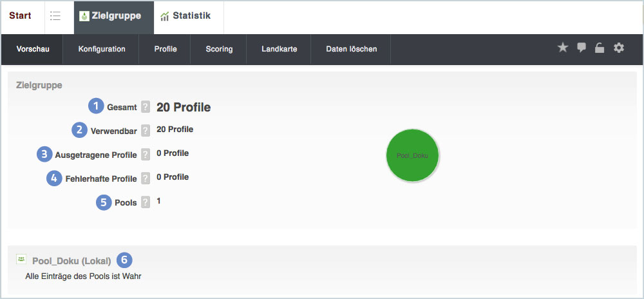Click help icon next to Gesamt
The width and height of the screenshot is (644, 299).
[146, 107]
